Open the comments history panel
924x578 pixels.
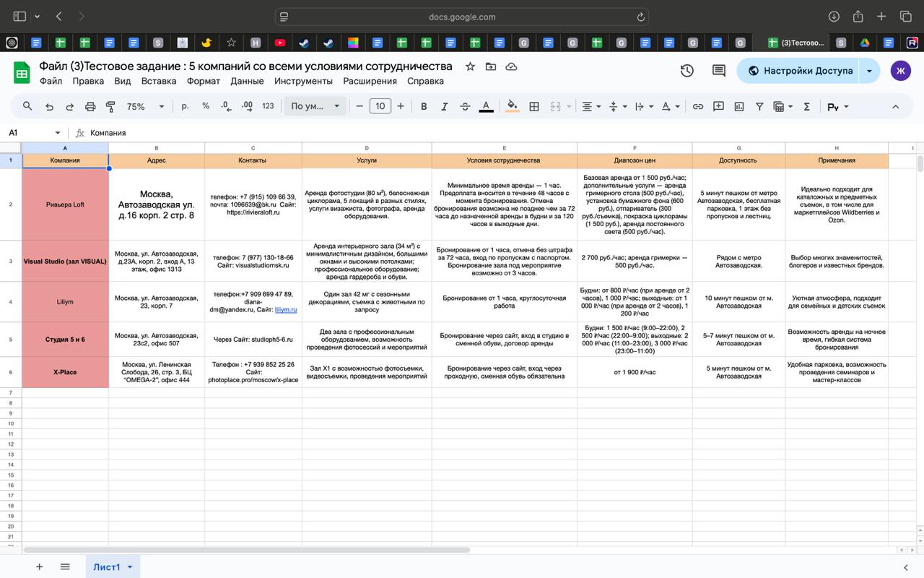click(719, 71)
